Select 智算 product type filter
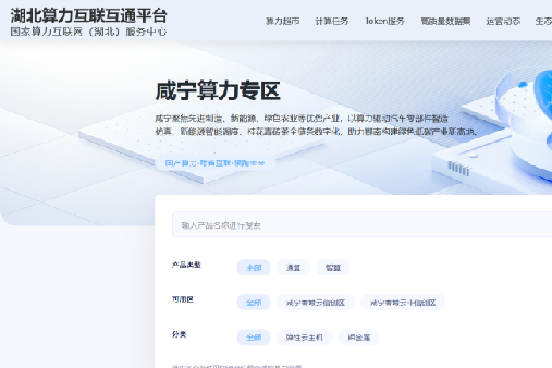Viewport: 552px width, 368px height. point(333,268)
